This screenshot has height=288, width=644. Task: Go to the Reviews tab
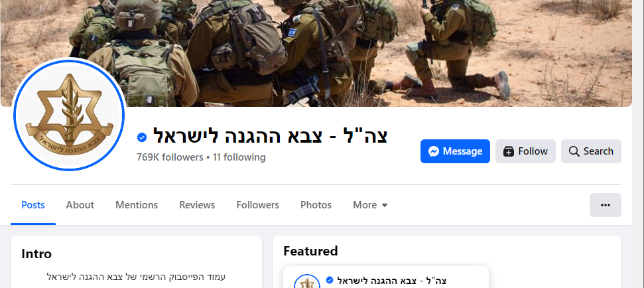pyautogui.click(x=197, y=205)
